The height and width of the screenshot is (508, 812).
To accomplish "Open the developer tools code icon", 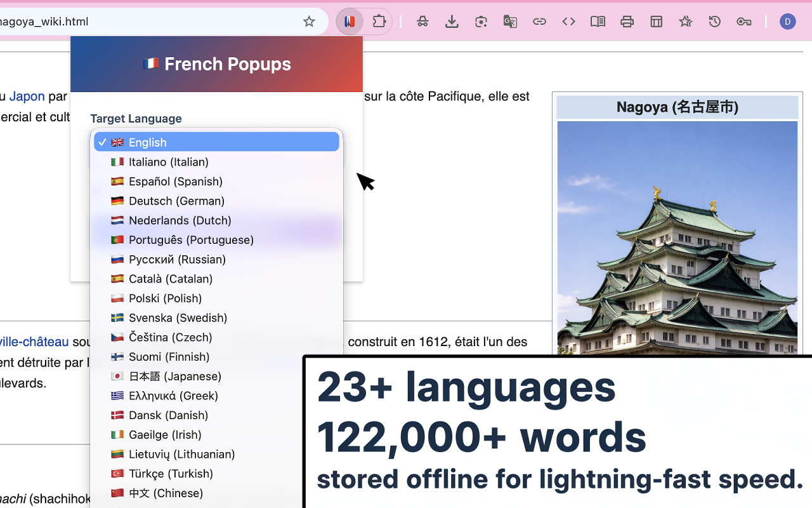I will [x=568, y=22].
